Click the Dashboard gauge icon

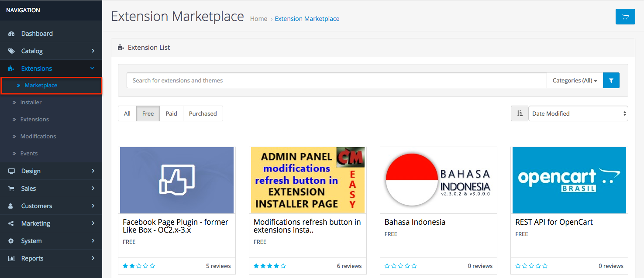pyautogui.click(x=12, y=34)
